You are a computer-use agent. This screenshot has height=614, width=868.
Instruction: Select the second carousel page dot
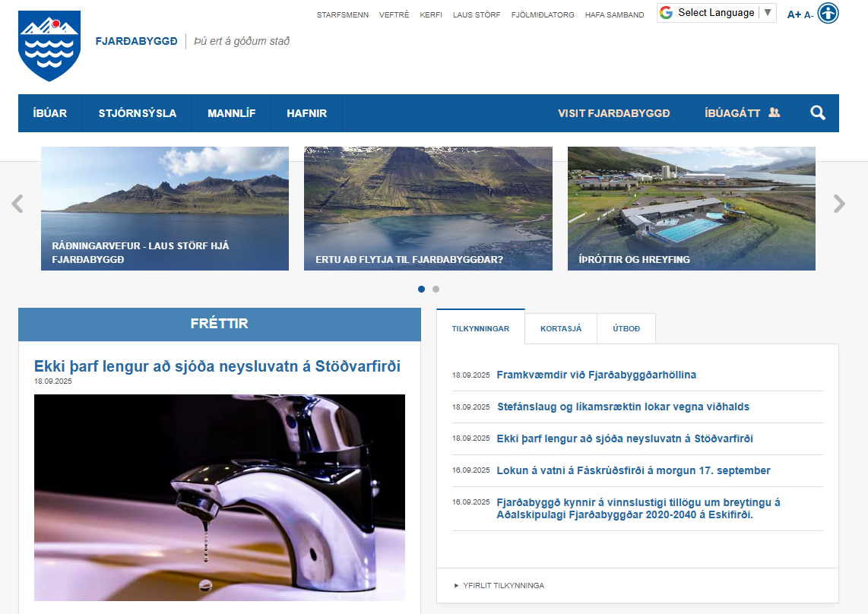(436, 289)
